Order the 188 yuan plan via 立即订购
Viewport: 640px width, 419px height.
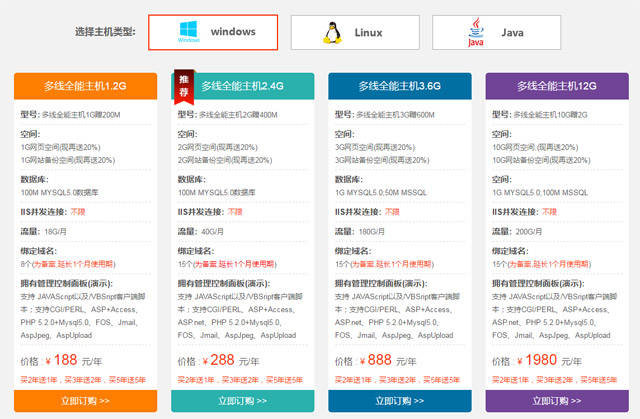[x=85, y=401]
